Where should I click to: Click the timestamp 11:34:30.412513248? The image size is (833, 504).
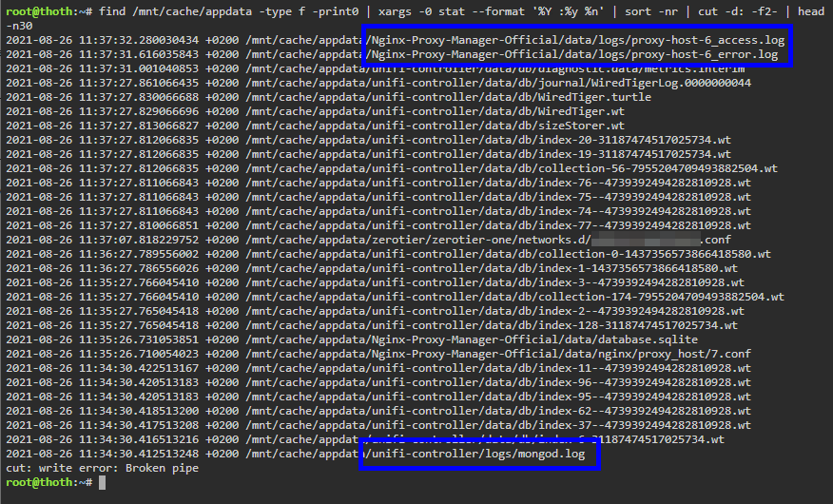(x=139, y=455)
